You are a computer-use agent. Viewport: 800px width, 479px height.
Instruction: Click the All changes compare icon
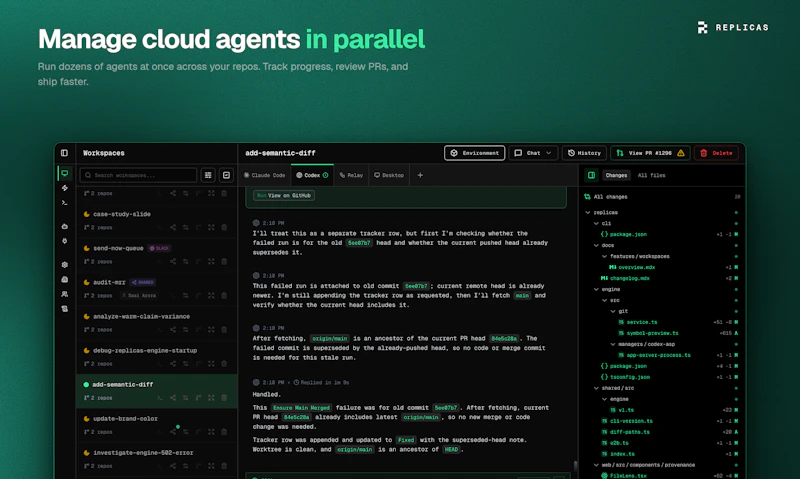click(x=587, y=196)
